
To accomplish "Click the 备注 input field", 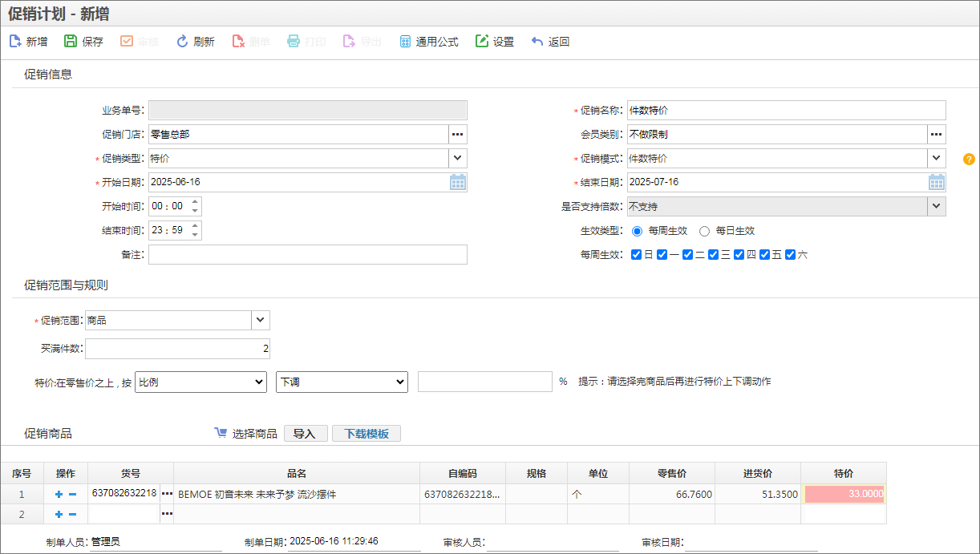I will tap(308, 254).
